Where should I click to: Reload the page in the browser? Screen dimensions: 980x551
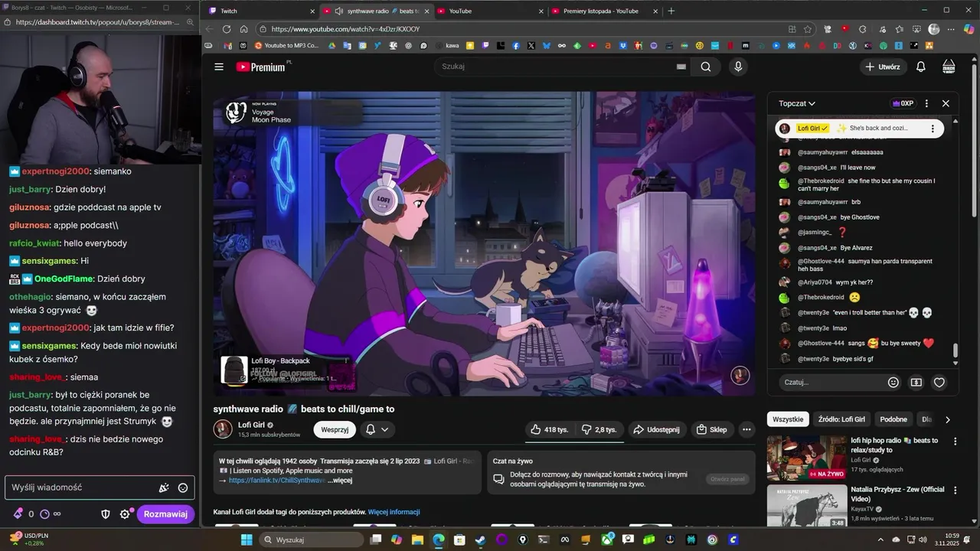point(227,29)
